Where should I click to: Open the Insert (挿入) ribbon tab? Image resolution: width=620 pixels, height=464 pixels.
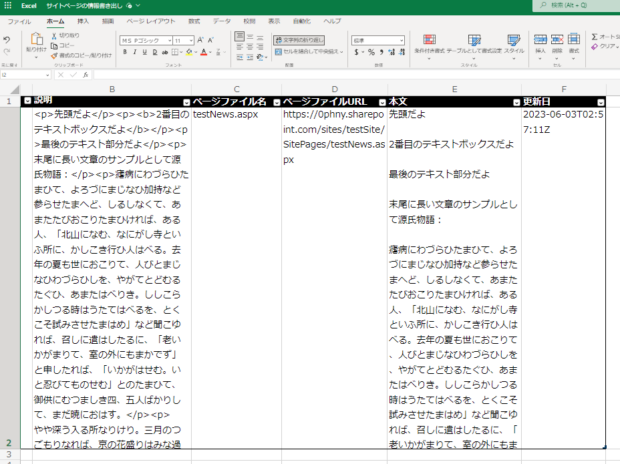tap(83, 21)
